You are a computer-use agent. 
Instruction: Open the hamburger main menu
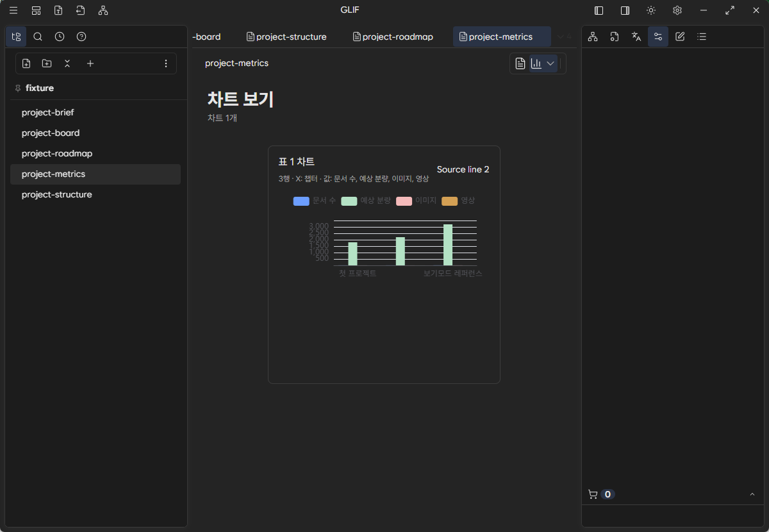(13, 10)
